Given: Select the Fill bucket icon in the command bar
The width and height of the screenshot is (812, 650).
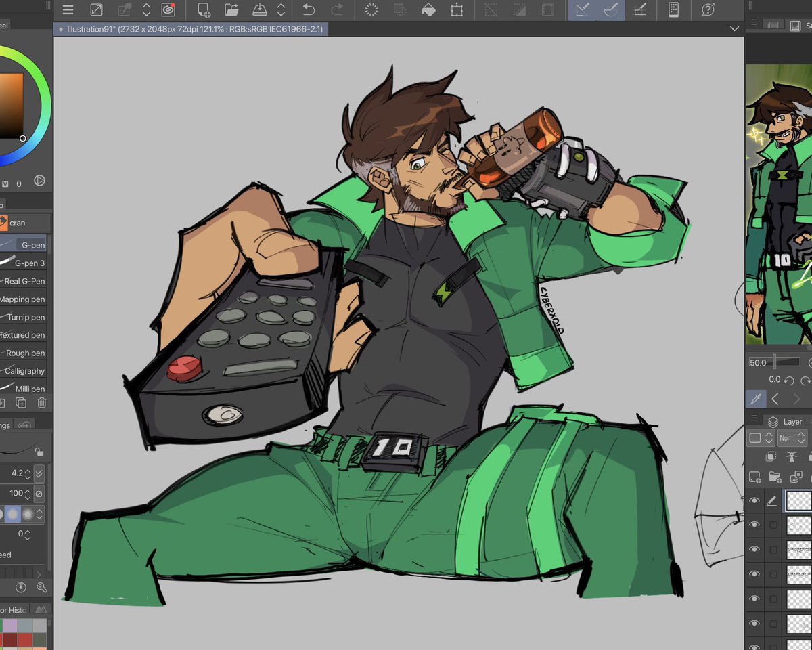Looking at the screenshot, I should coord(428,9).
